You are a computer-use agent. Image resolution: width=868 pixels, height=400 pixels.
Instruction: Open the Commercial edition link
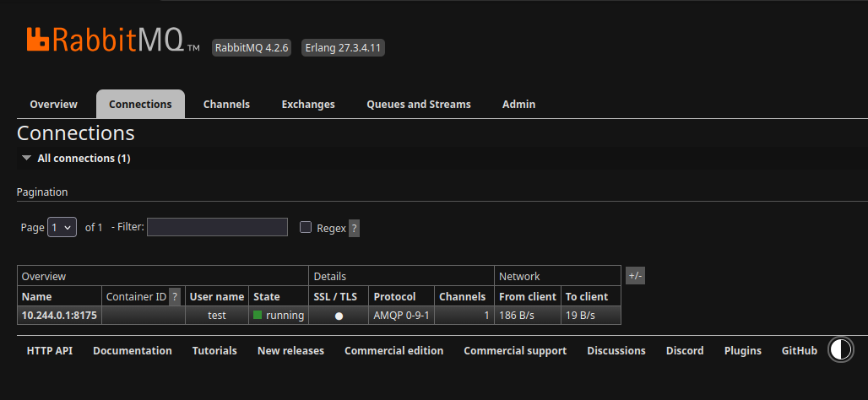[x=393, y=350]
